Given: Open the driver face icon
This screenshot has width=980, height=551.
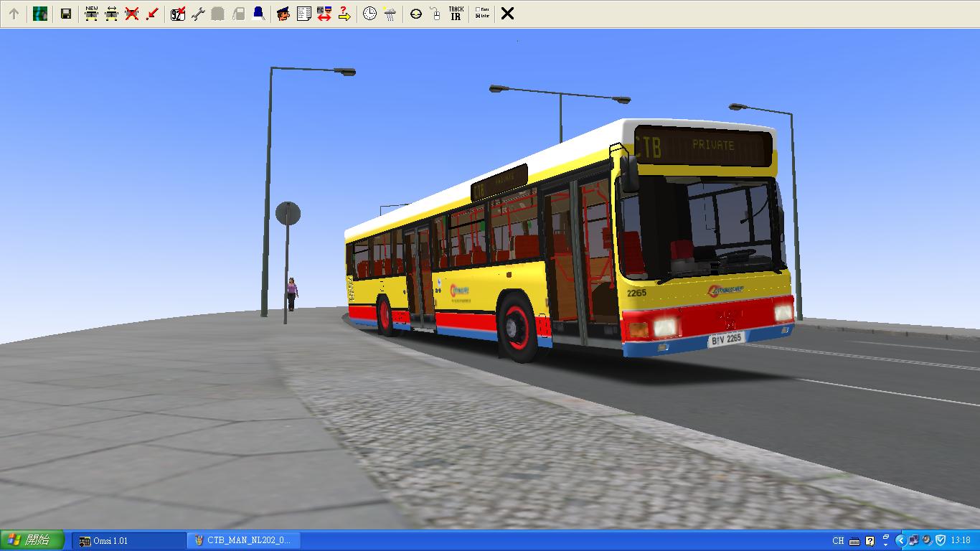Looking at the screenshot, I should click(x=283, y=14).
